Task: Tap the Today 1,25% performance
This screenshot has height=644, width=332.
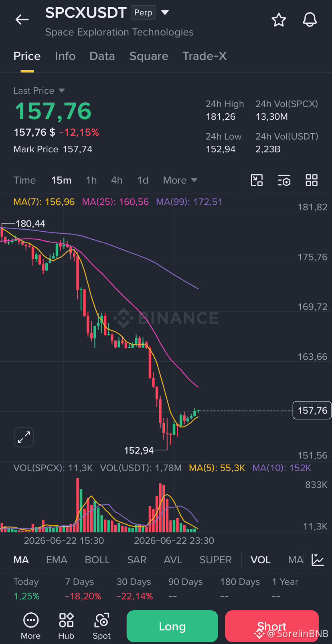Action: point(26,589)
